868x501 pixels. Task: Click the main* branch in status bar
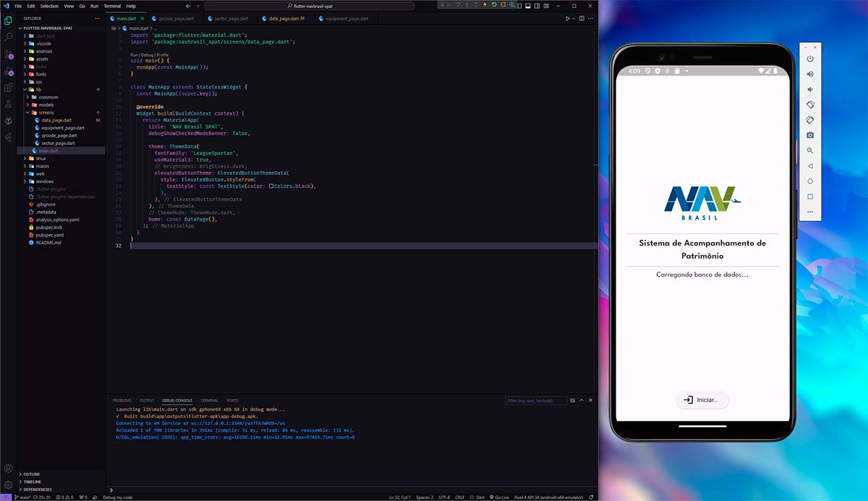22,497
